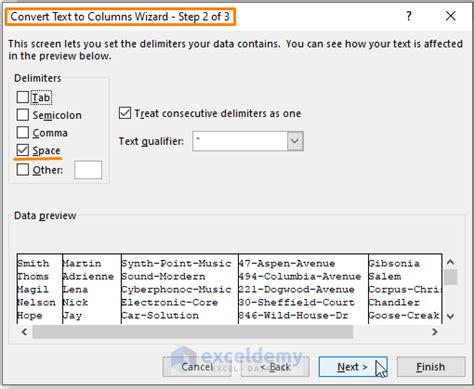Click the horizontal scroll right arrow

434,332
